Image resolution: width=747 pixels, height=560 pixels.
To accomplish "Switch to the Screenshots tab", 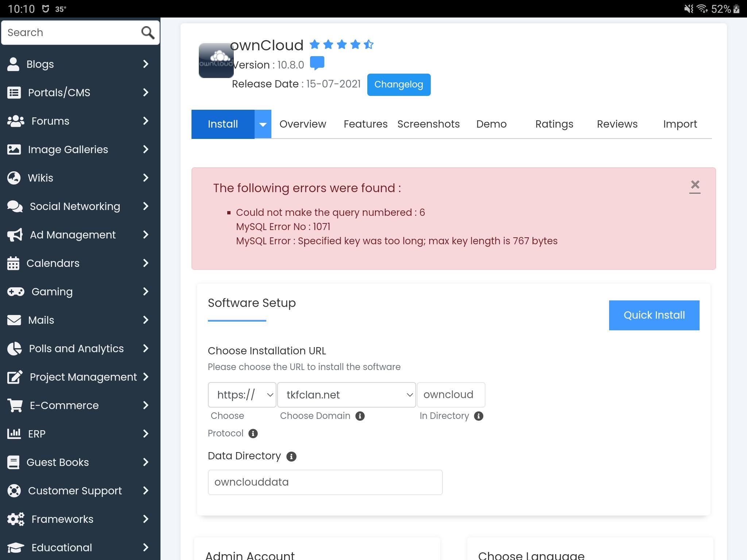I will (x=428, y=124).
